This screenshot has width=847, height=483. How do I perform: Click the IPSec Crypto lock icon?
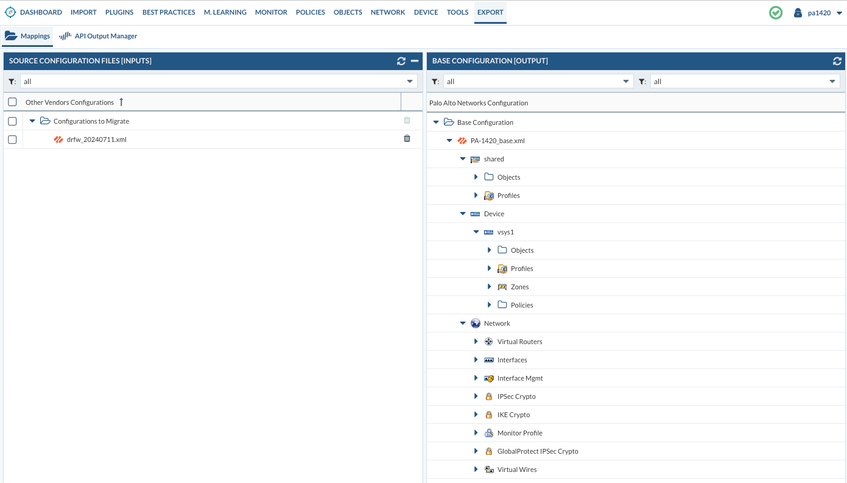coord(489,397)
